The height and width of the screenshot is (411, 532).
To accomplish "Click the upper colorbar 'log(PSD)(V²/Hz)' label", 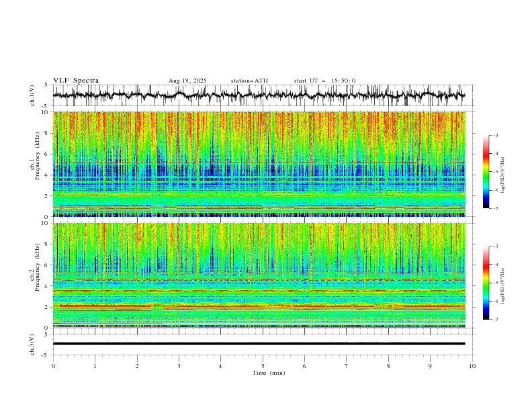I will point(503,175).
